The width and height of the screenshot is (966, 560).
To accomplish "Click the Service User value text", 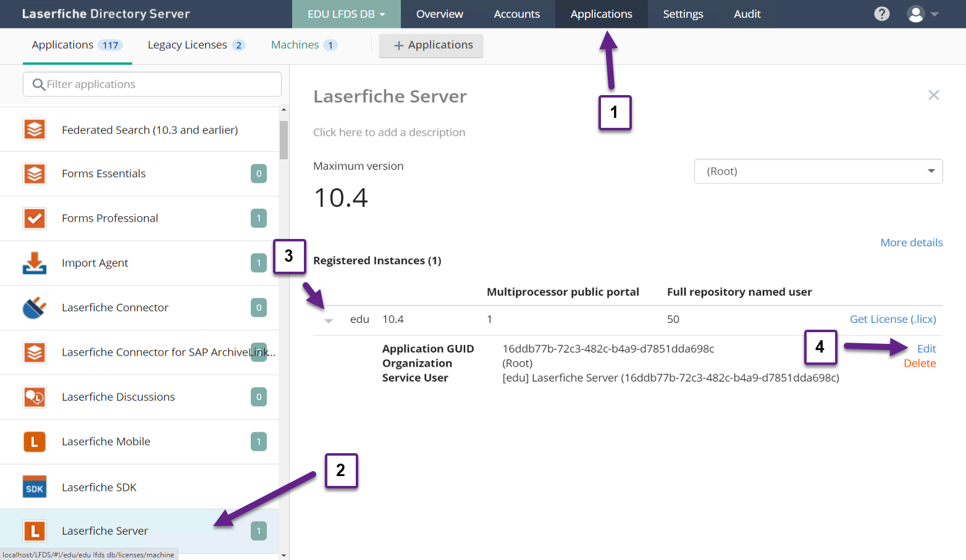I will [x=671, y=378].
